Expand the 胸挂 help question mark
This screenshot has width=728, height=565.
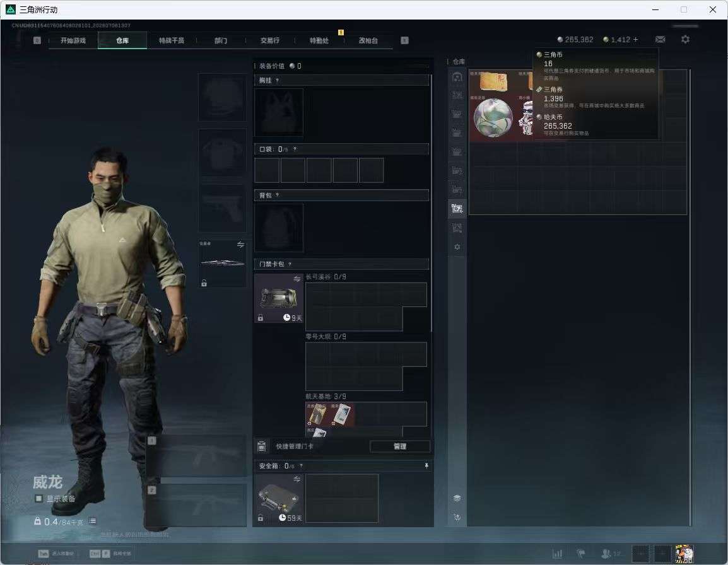point(277,80)
